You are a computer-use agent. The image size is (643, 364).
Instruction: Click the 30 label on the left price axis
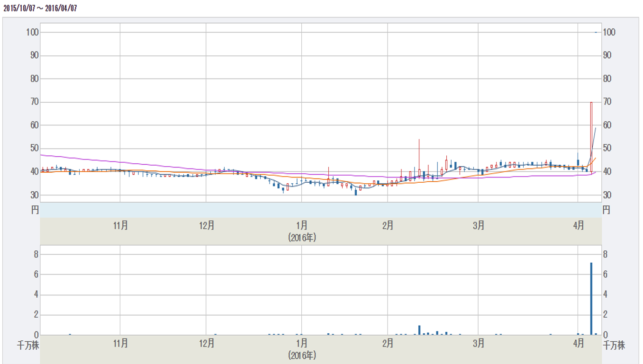[35, 195]
